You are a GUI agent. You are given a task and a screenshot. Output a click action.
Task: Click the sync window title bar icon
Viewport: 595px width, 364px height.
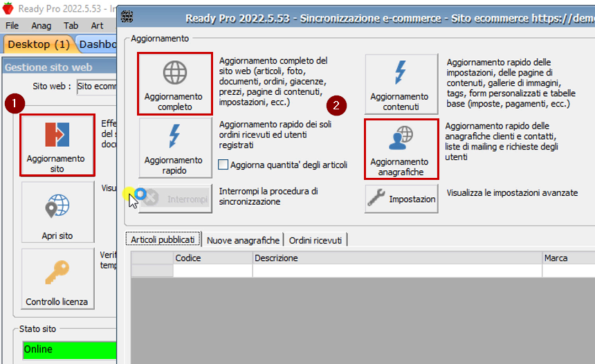[127, 17]
